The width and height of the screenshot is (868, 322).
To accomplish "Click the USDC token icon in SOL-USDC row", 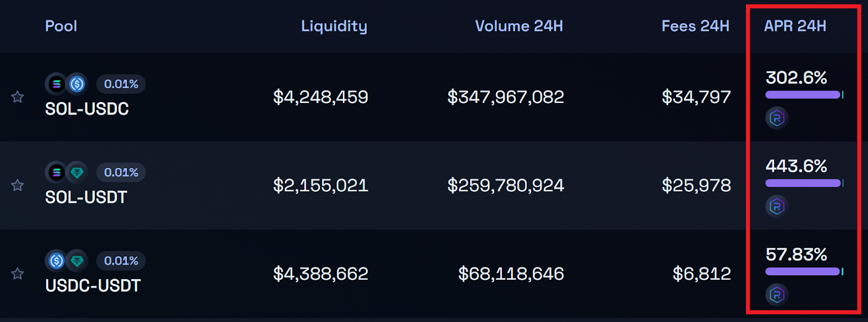I will pos(77,84).
